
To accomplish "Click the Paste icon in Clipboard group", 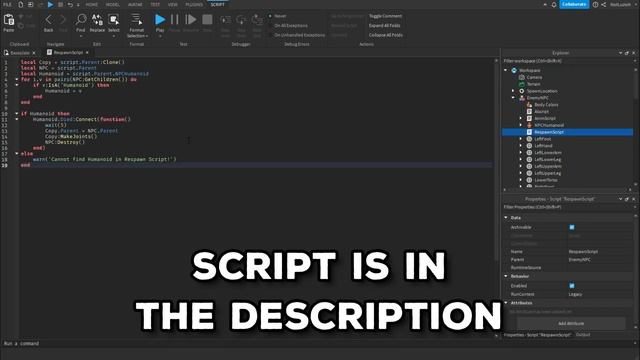I will click(x=9, y=19).
